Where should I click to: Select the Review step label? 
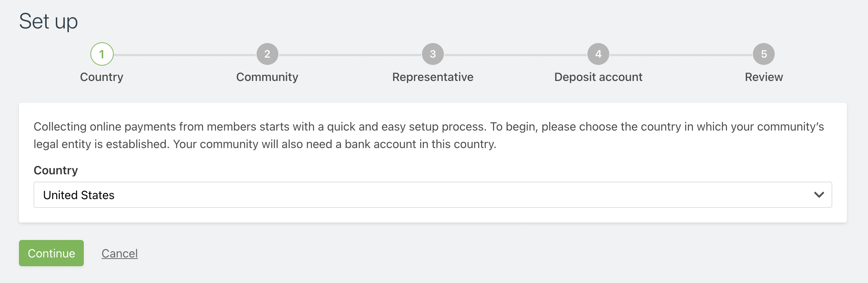(x=764, y=77)
